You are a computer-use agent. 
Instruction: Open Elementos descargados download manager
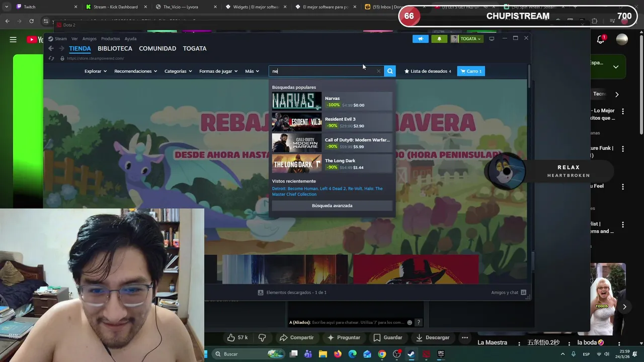pos(292,292)
